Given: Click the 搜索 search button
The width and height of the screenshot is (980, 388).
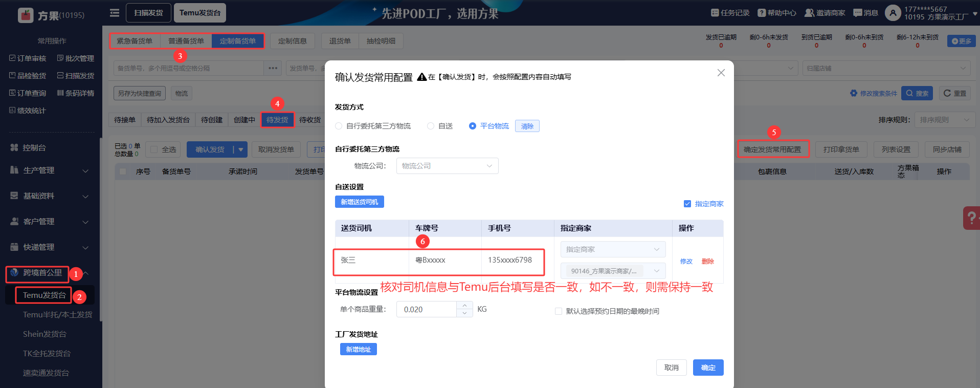Looking at the screenshot, I should (917, 93).
